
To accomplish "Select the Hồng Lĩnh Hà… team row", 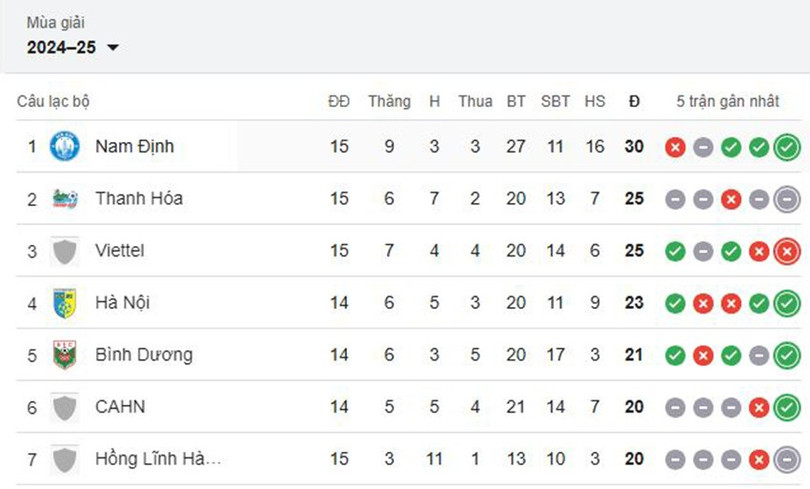I will coord(409,459).
